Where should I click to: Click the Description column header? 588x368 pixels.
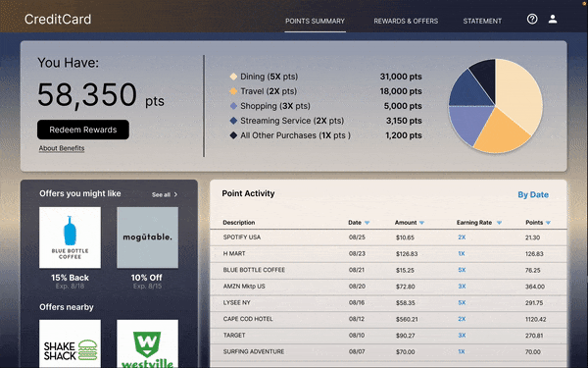239,223
